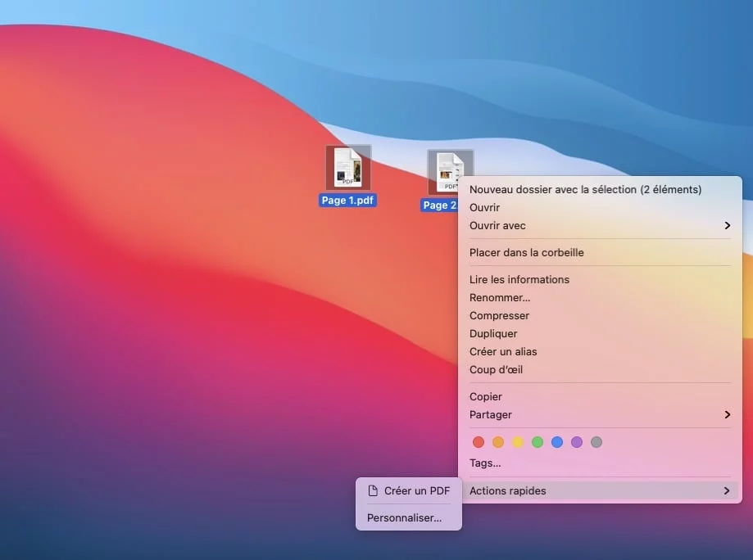Apply the green tag color
Screen dimensions: 753x560
tap(538, 442)
